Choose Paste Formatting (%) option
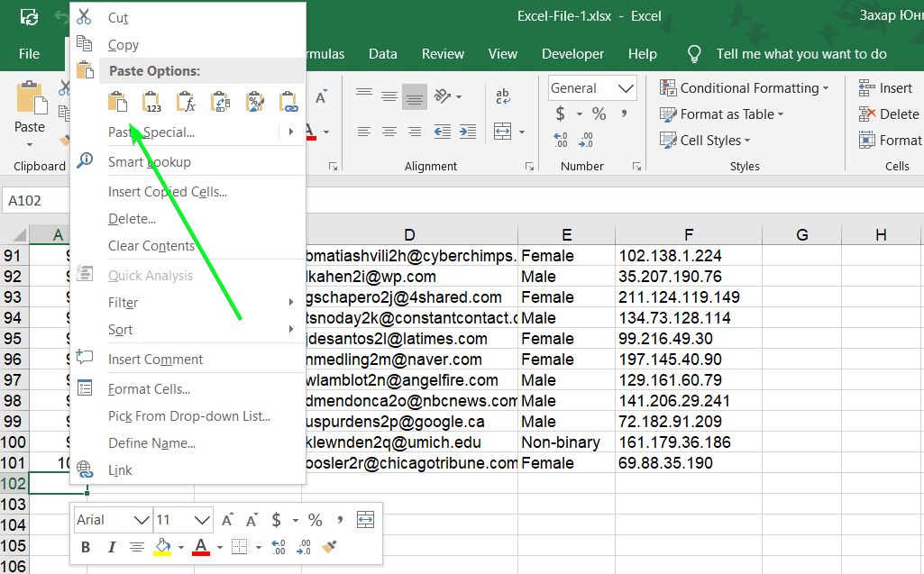 pyautogui.click(x=254, y=102)
